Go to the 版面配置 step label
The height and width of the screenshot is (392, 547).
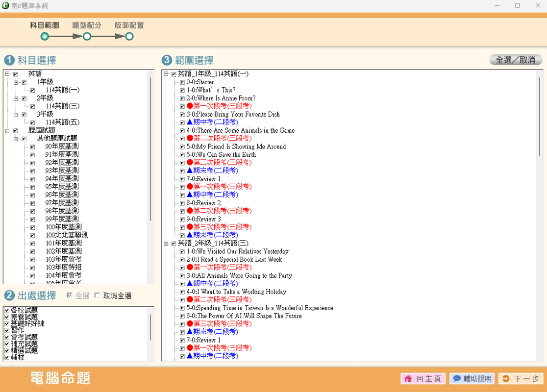129,25
